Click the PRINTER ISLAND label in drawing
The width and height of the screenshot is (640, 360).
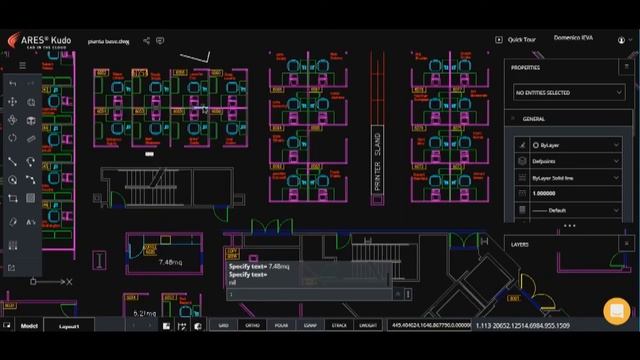tap(378, 162)
